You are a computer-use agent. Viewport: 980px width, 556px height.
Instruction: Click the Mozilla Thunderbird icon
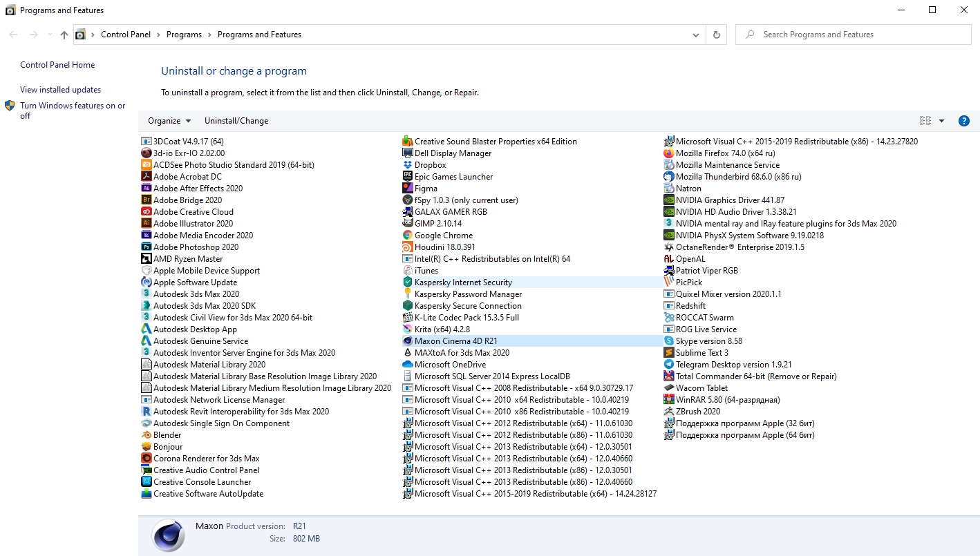point(668,177)
